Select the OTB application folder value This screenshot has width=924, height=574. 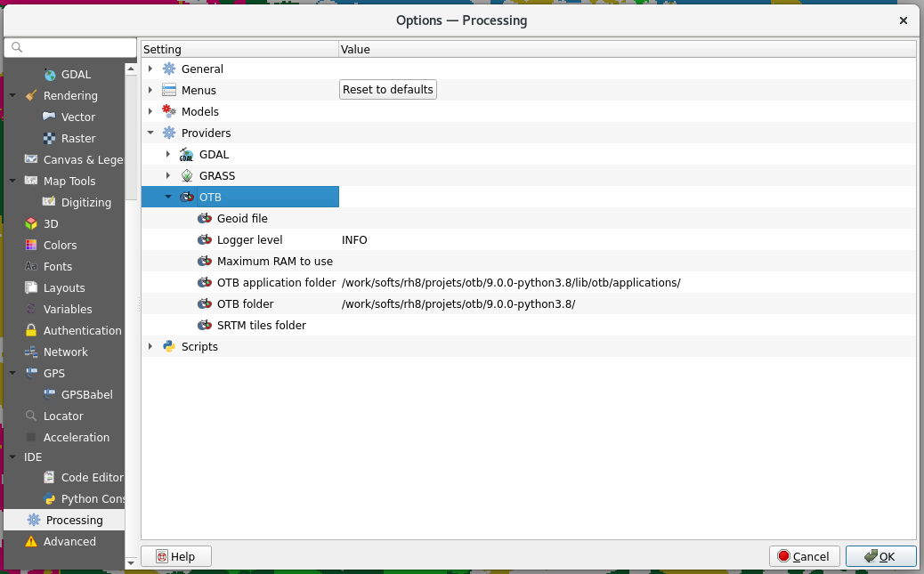pos(511,282)
